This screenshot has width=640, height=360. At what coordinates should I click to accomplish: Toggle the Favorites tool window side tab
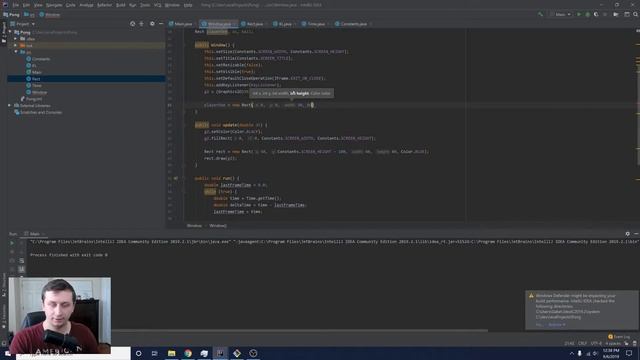tap(4, 317)
